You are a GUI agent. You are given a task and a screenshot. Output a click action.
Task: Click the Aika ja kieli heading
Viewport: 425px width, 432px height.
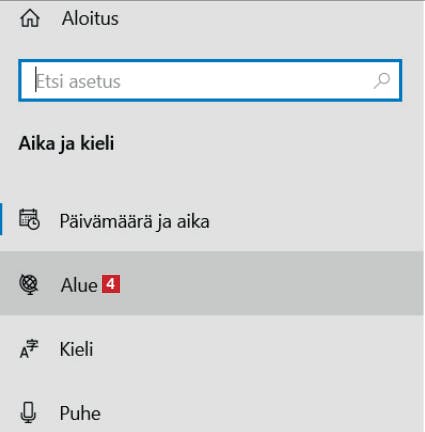click(66, 144)
